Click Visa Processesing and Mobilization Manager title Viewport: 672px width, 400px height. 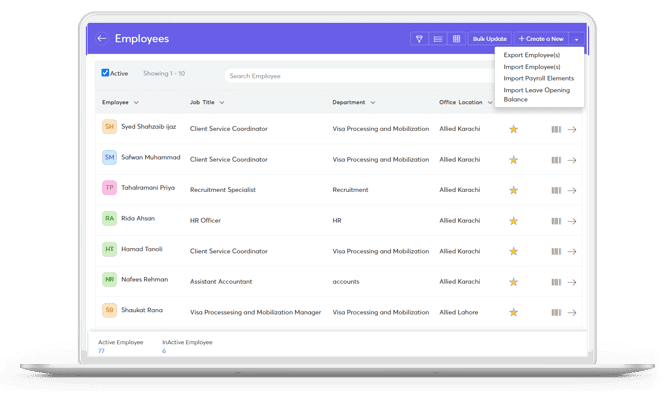point(255,313)
